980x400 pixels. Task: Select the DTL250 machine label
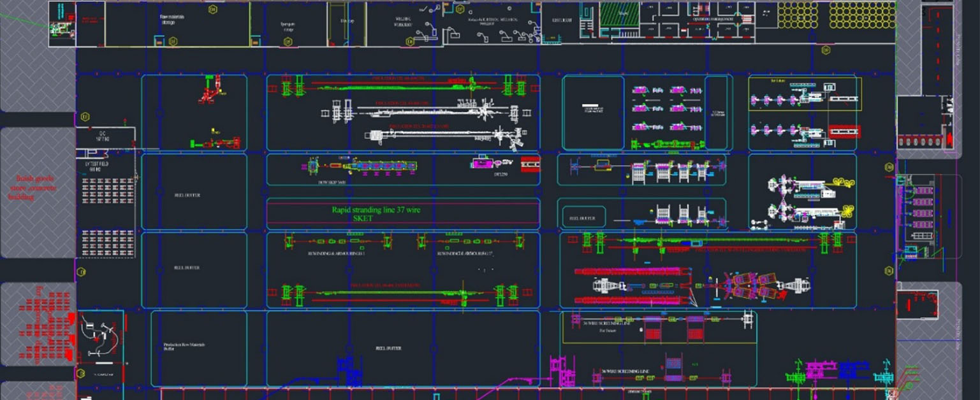point(501,173)
